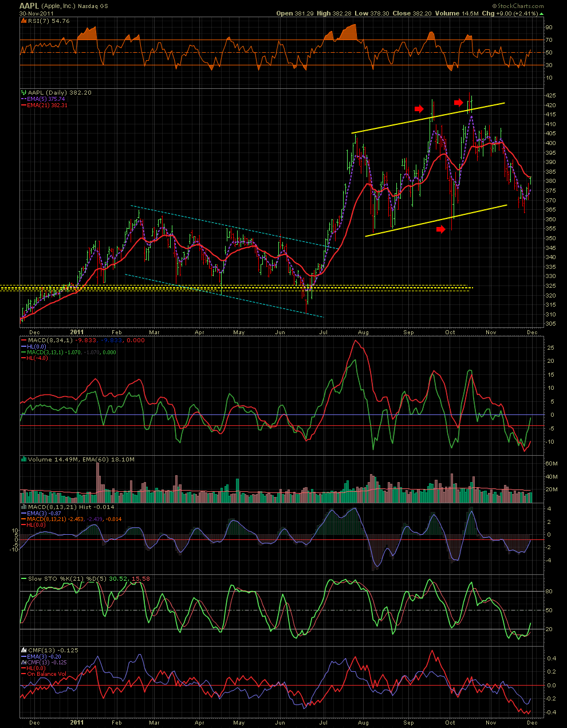This screenshot has width=567, height=728.
Task: Click the EMA(5) 375.74 legend text
Action: click(x=46, y=99)
